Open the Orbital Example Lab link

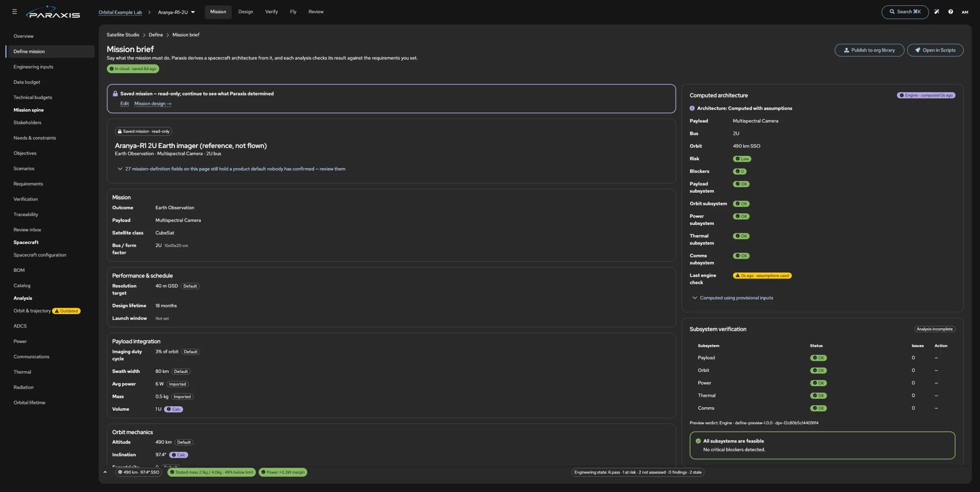click(120, 12)
